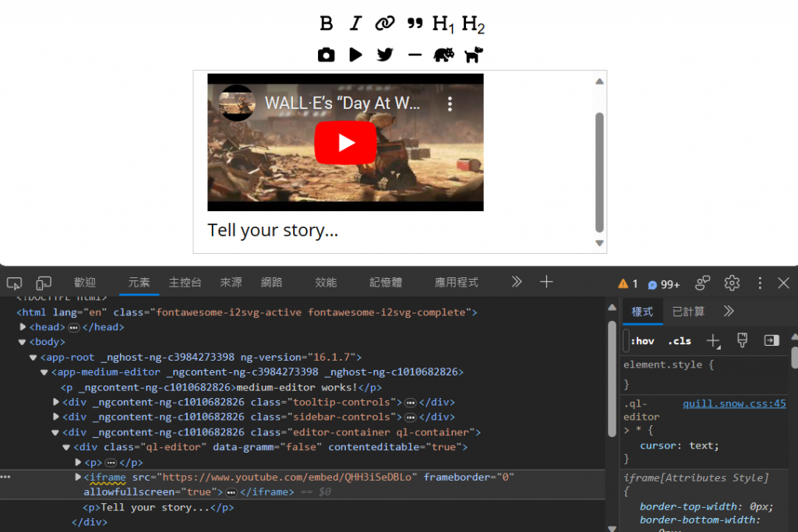Click the Tell your story... text in editor

pos(273,231)
